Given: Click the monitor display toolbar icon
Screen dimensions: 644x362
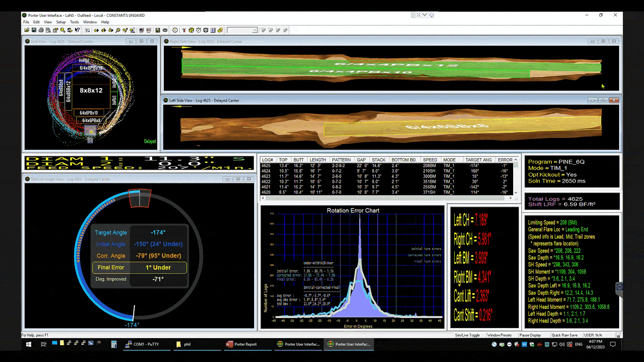Looking at the screenshot, I should pyautogui.click(x=142, y=30).
